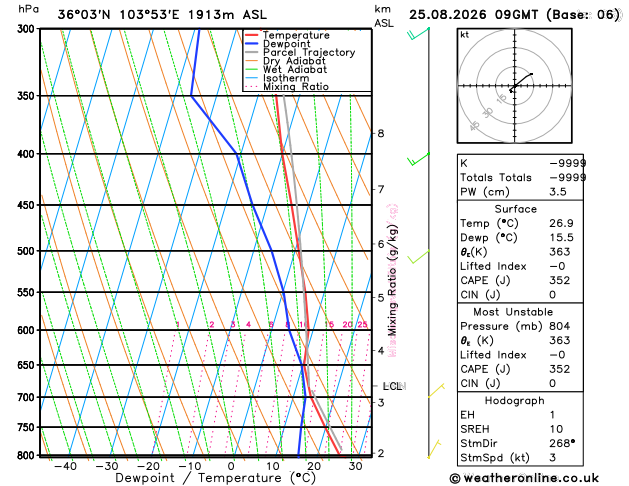Screen dimensions: 629x486
Task: Click the StmSpd (kt) value 3
Action: tap(553, 458)
